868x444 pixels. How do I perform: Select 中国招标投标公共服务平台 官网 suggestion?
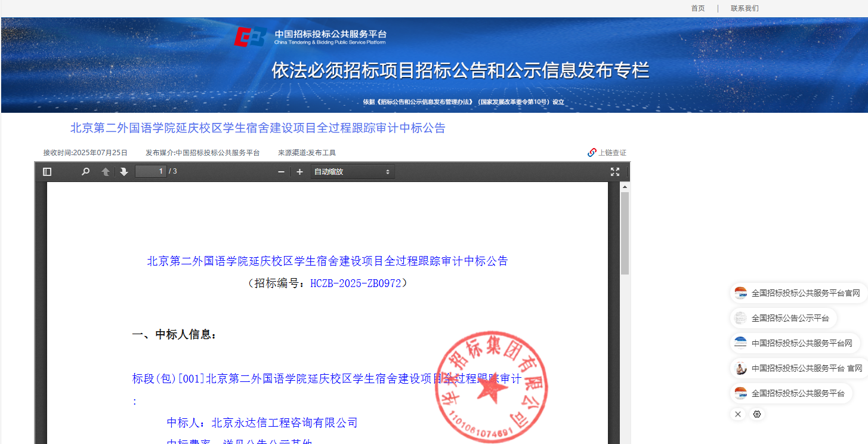[799, 368]
